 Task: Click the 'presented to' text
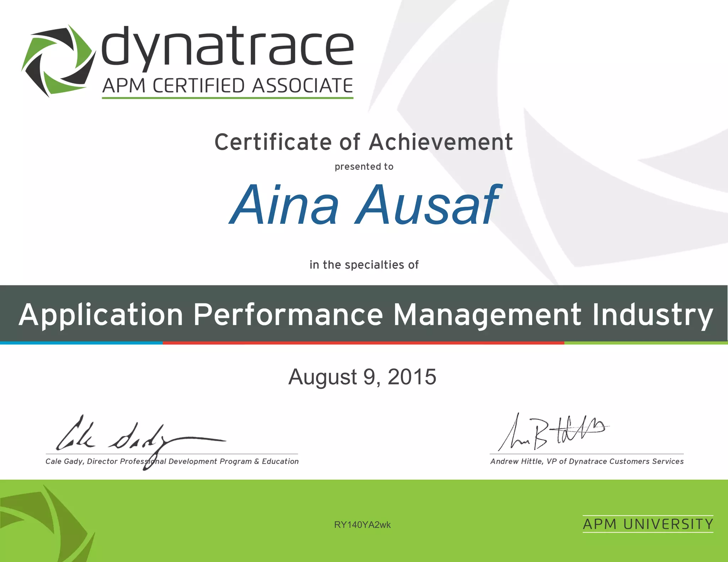point(364,167)
